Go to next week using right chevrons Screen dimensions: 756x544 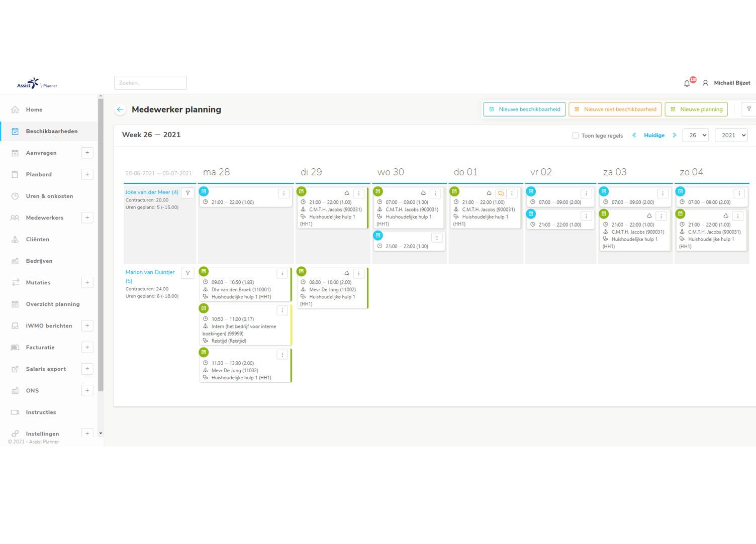point(675,135)
